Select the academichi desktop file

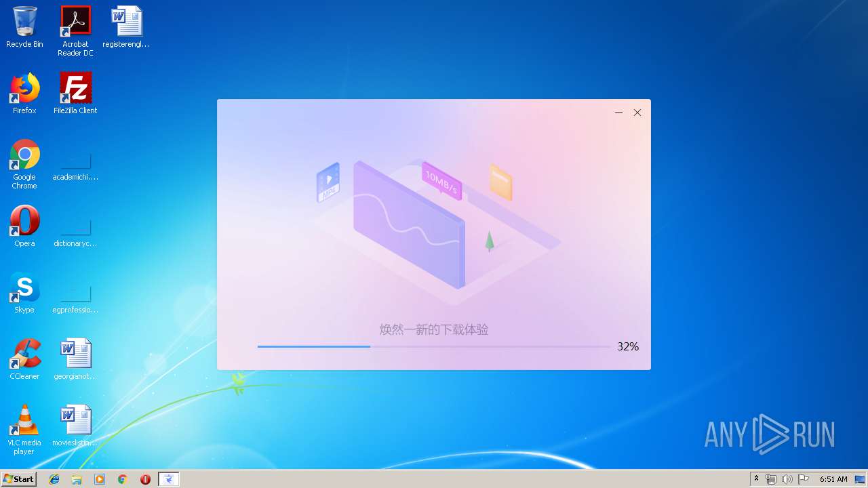75,164
